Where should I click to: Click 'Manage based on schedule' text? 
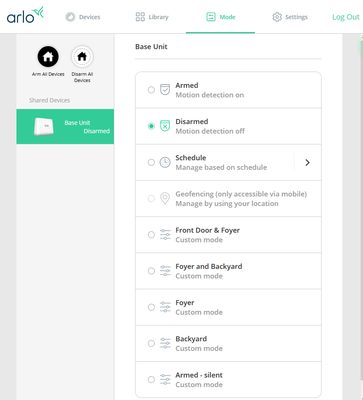coord(221,167)
